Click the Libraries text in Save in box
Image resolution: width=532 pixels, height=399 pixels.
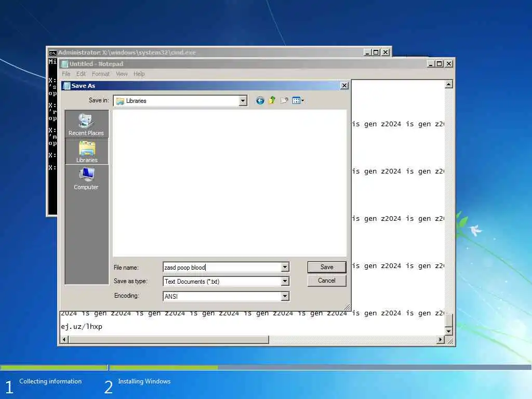136,101
